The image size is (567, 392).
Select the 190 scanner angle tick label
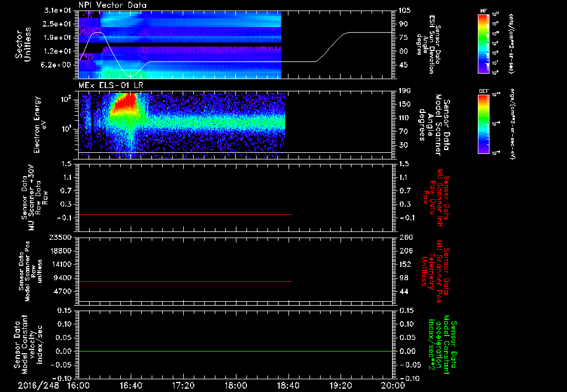pyautogui.click(x=405, y=91)
